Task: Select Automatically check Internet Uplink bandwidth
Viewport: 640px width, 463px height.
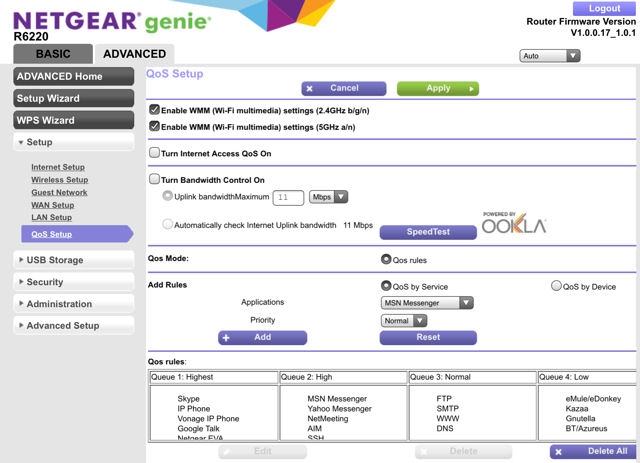Action: coord(167,224)
